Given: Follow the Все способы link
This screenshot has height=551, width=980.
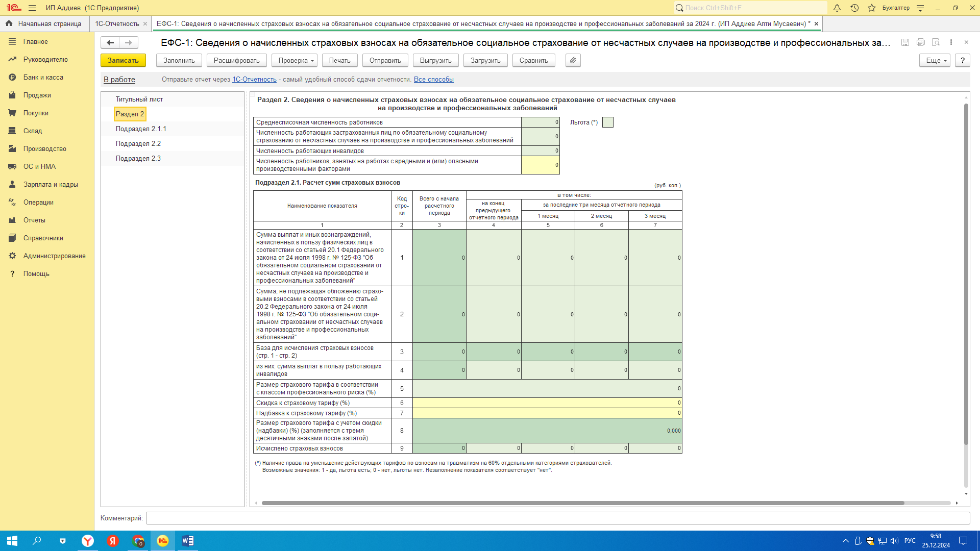Looking at the screenshot, I should click(x=434, y=79).
